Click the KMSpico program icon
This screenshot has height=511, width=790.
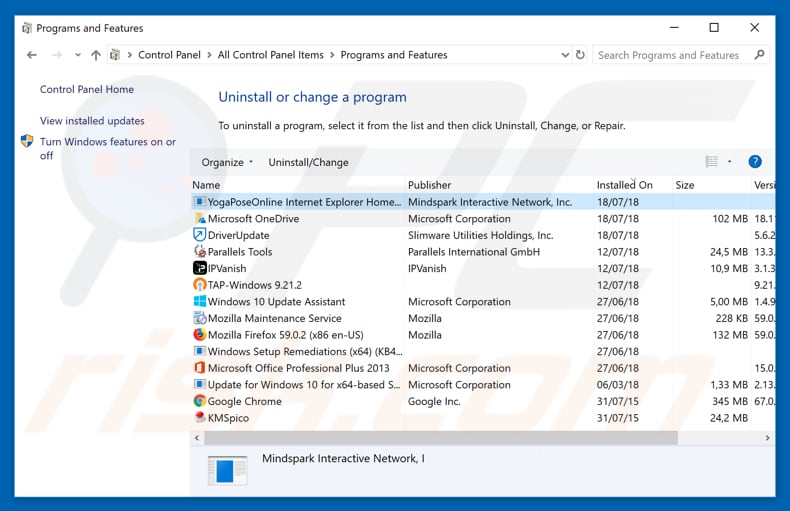click(200, 418)
